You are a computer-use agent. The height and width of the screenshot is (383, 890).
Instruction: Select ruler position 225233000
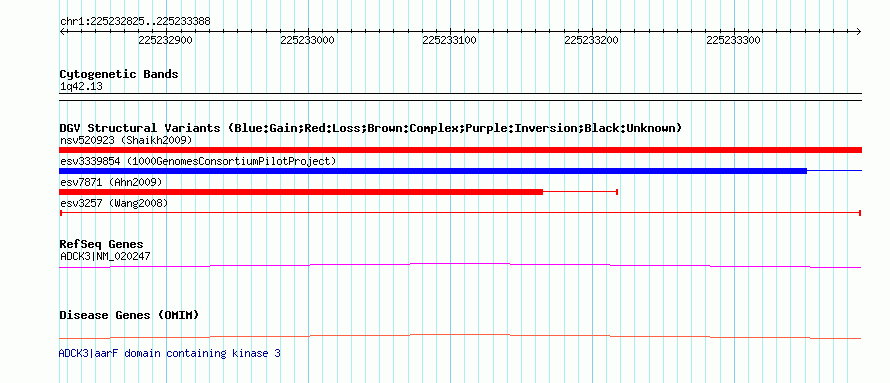(x=307, y=40)
